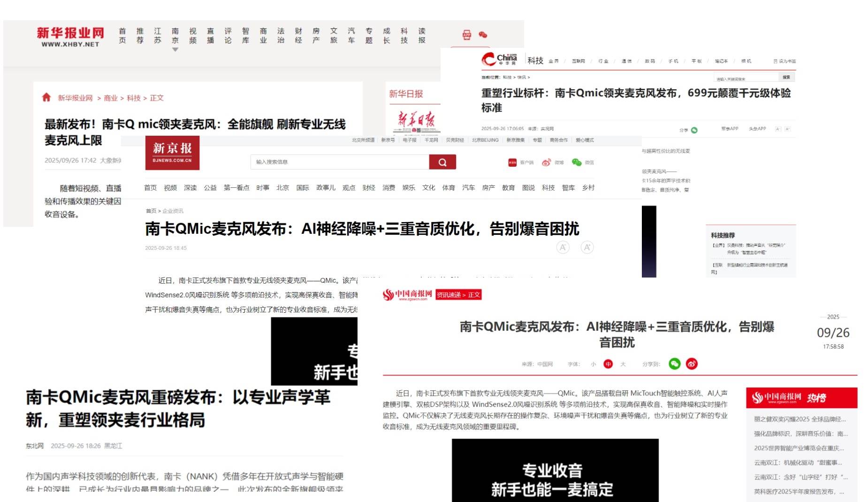This screenshot has width=868, height=502.
Task: Click the WeChat 微信 icon in 新京报 header
Action: click(x=577, y=162)
